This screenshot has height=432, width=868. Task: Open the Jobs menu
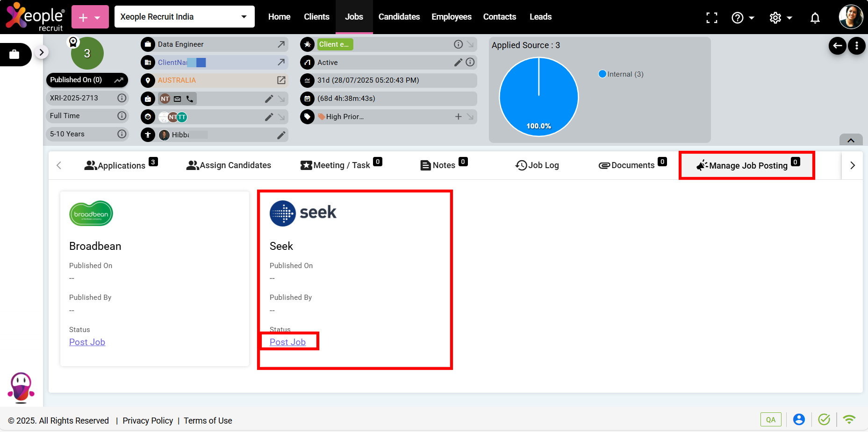pyautogui.click(x=354, y=17)
